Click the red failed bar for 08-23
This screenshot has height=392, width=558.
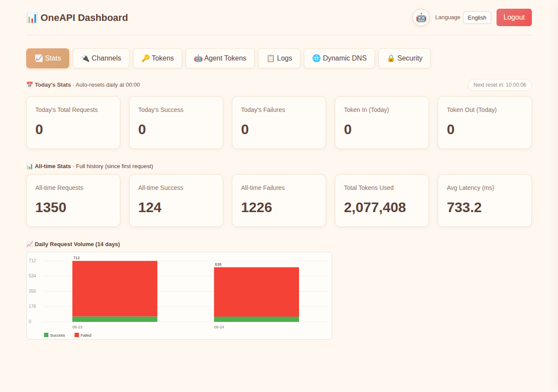[x=115, y=289]
